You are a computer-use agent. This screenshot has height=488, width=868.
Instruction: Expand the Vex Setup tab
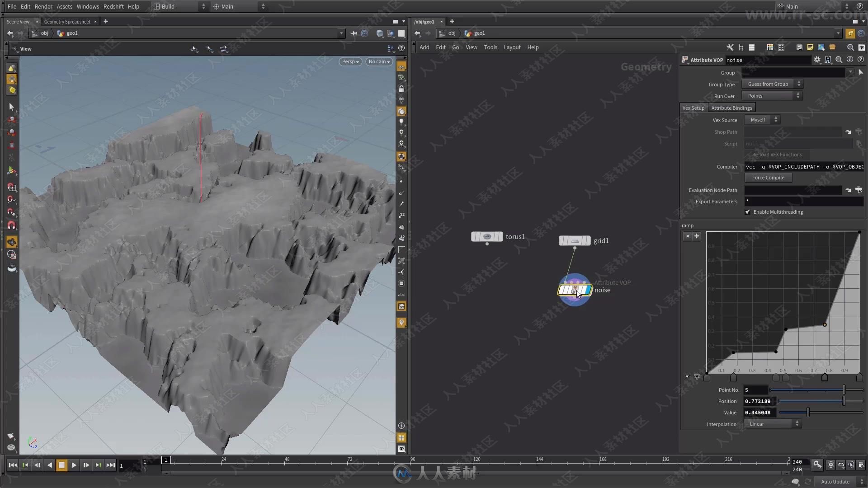694,108
